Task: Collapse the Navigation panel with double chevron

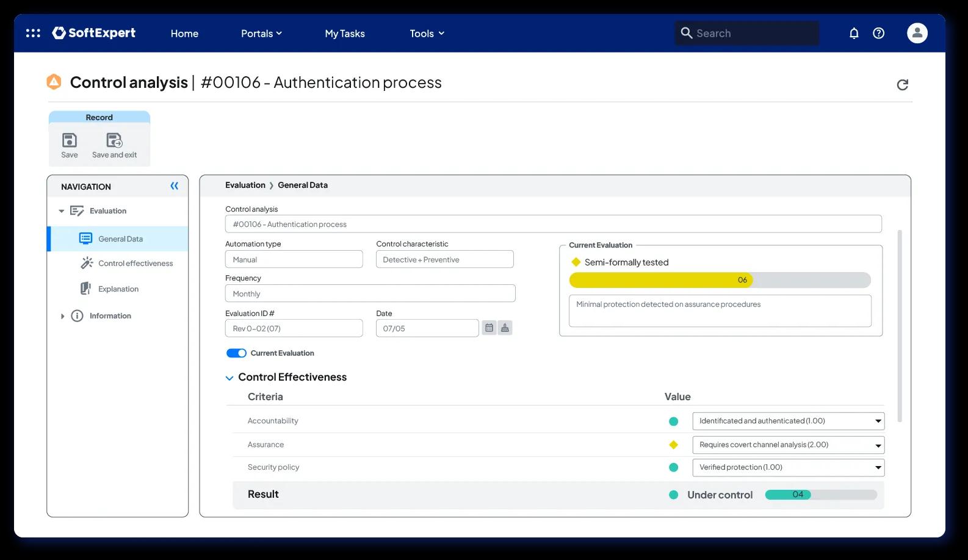Action: [175, 186]
